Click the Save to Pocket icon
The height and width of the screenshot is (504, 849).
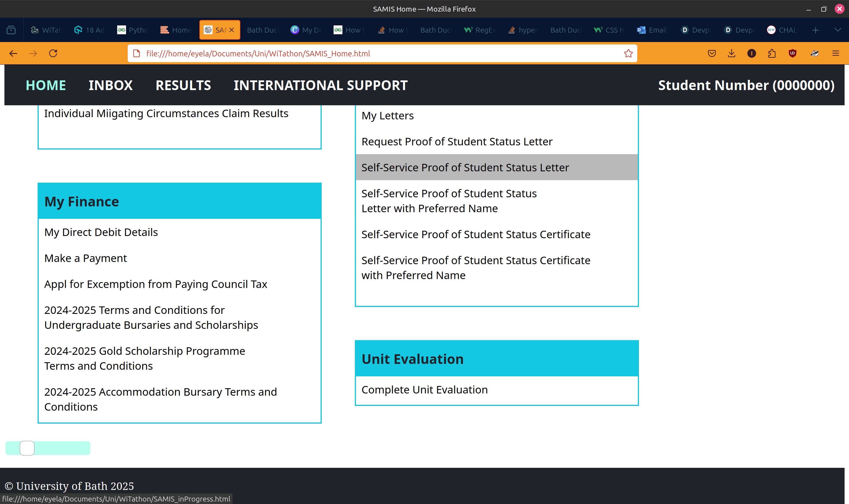(x=712, y=53)
